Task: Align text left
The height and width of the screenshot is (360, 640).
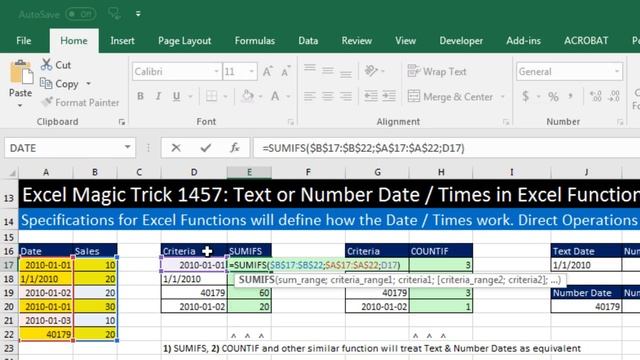Action: point(310,96)
